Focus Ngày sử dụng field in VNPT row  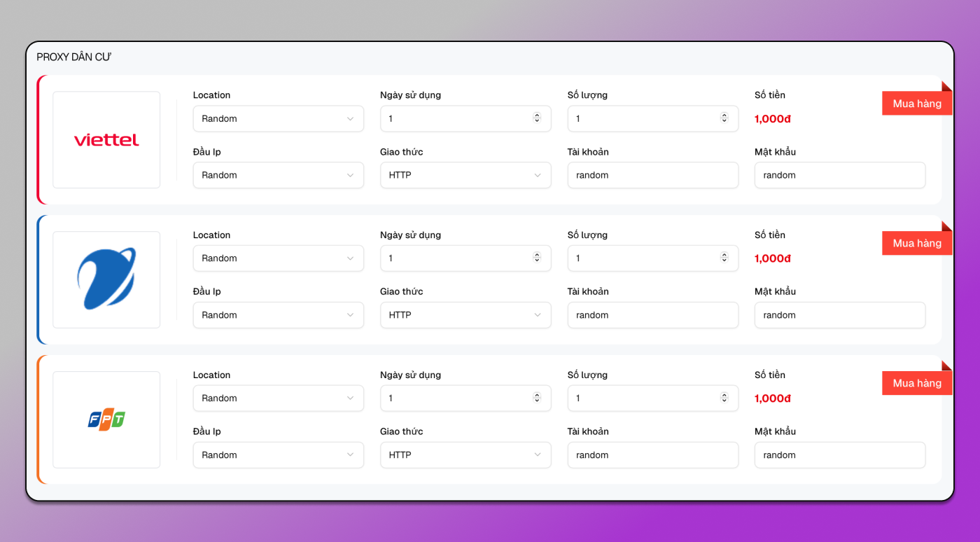(465, 258)
